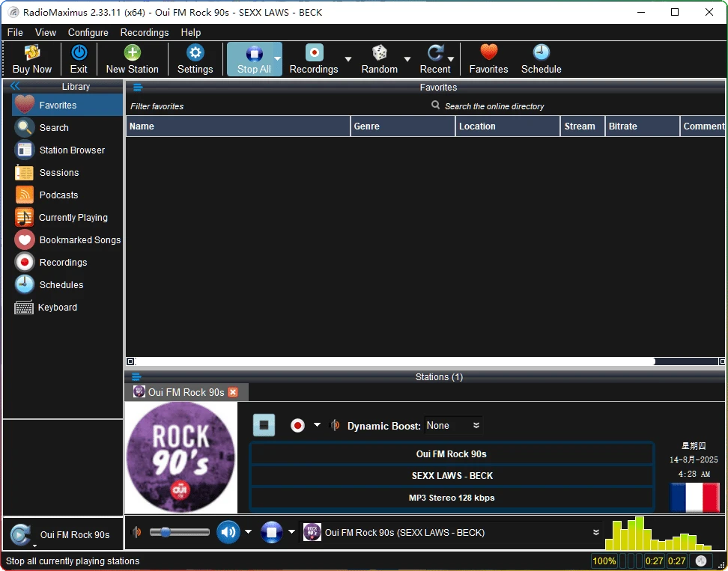Sort by the Bitrate column header
Screen dimensions: 728x571
642,126
